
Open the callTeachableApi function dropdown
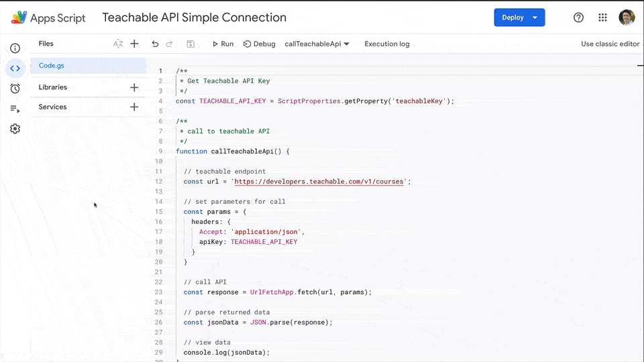[317, 44]
